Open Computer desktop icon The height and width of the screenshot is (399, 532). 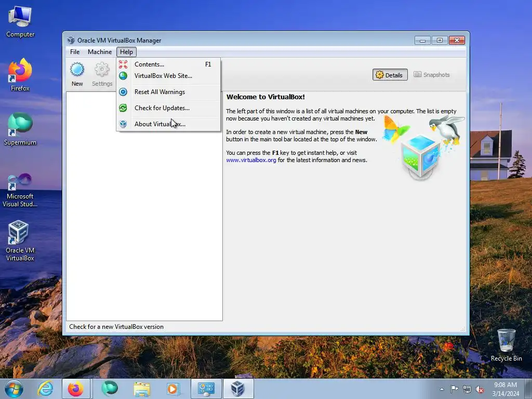coord(20,22)
